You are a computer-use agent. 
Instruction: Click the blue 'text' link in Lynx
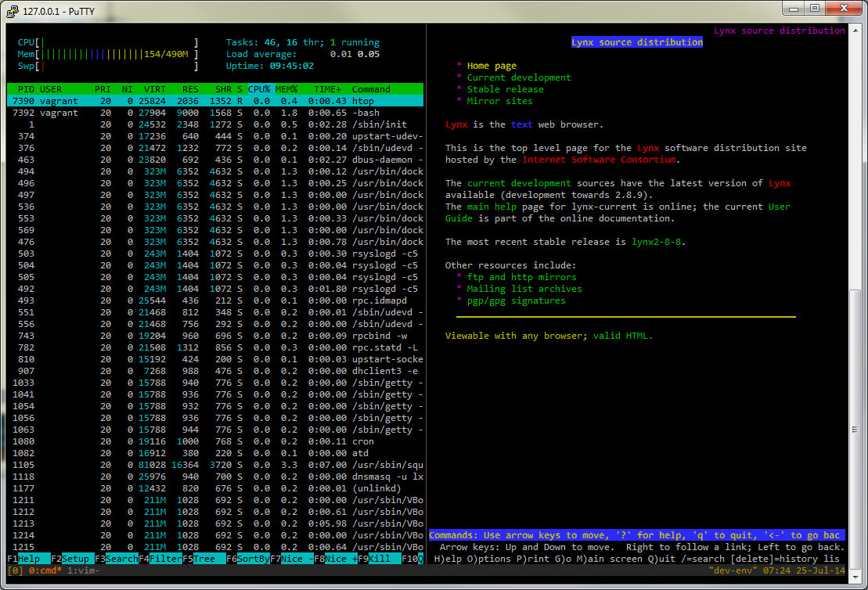click(521, 124)
